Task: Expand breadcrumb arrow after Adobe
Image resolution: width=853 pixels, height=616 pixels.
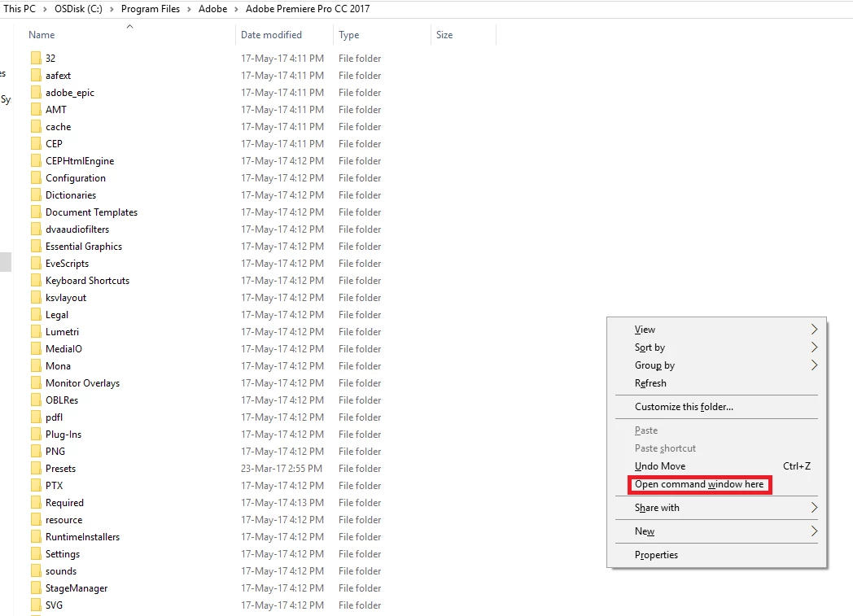Action: [x=236, y=9]
